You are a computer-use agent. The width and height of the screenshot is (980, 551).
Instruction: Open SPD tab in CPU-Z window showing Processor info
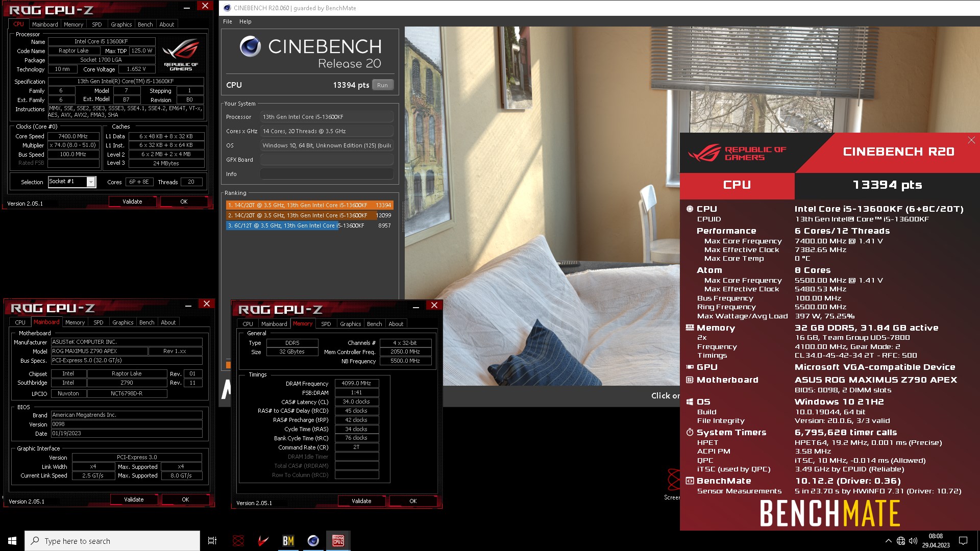pos(97,24)
